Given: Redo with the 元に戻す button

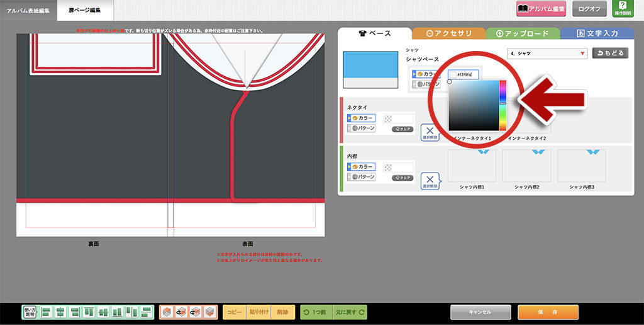Looking at the screenshot, I should (350, 312).
